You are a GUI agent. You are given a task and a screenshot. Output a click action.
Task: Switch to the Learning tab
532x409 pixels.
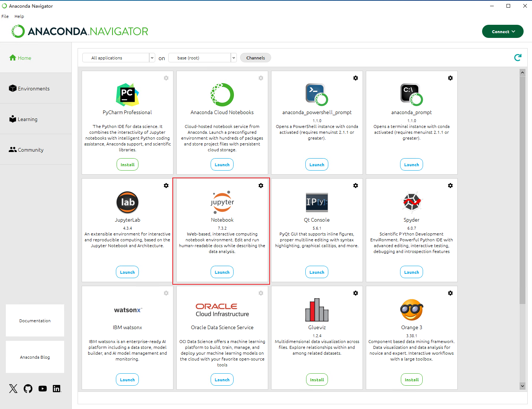tap(36, 119)
